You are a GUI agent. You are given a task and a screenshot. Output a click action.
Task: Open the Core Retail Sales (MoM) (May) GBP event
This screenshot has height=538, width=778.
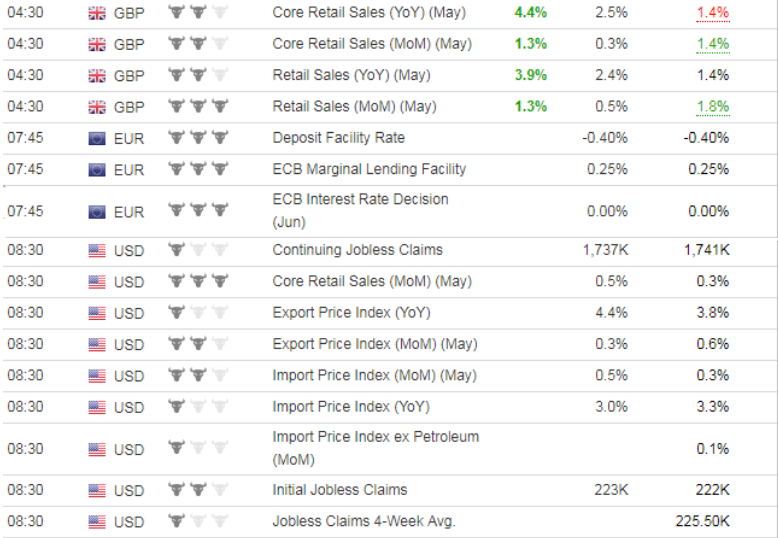372,44
